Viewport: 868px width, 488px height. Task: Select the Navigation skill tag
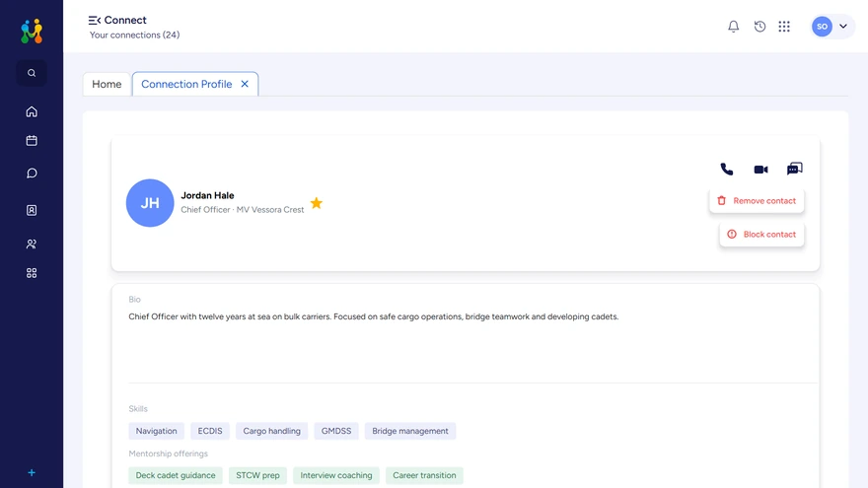[x=157, y=431]
